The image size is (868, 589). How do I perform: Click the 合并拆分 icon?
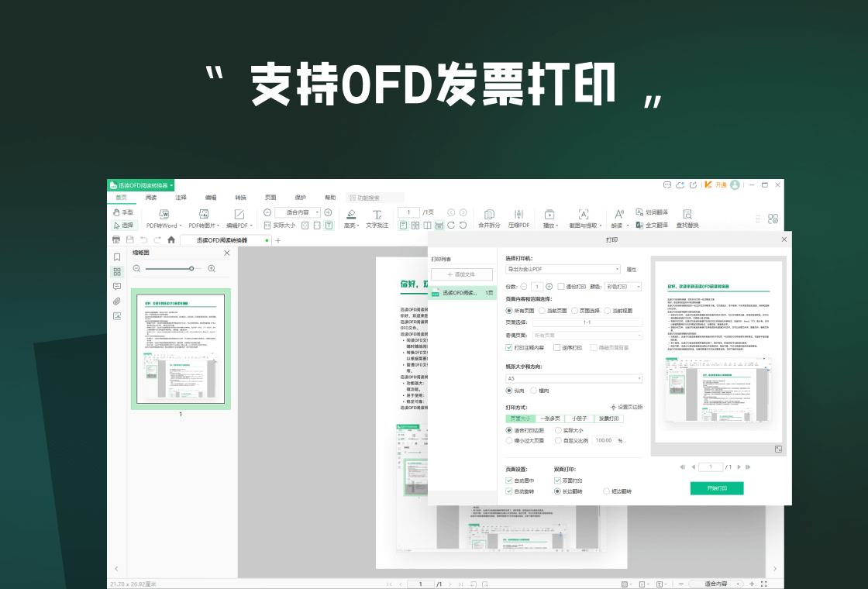[x=489, y=218]
